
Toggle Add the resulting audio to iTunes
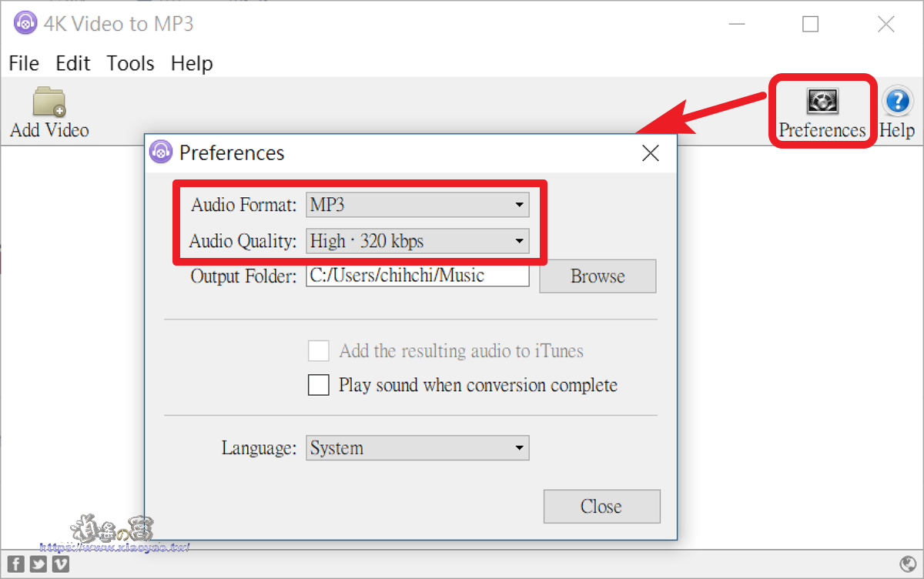click(319, 351)
